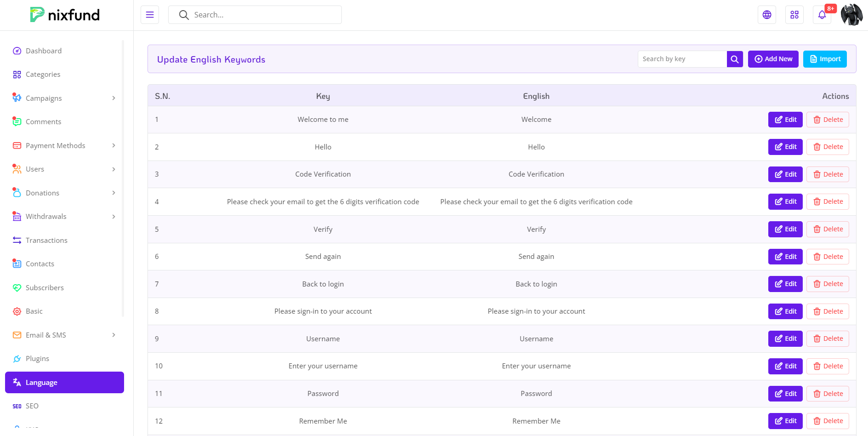The width and height of the screenshot is (868, 436).
Task: Open the notifications bell icon
Action: click(822, 15)
